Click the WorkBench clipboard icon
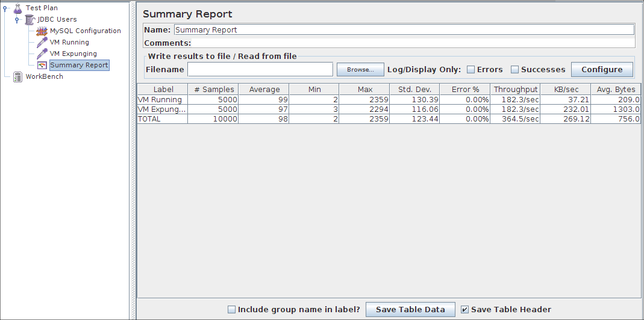Screen dimensions: 644x320 click(x=18, y=76)
